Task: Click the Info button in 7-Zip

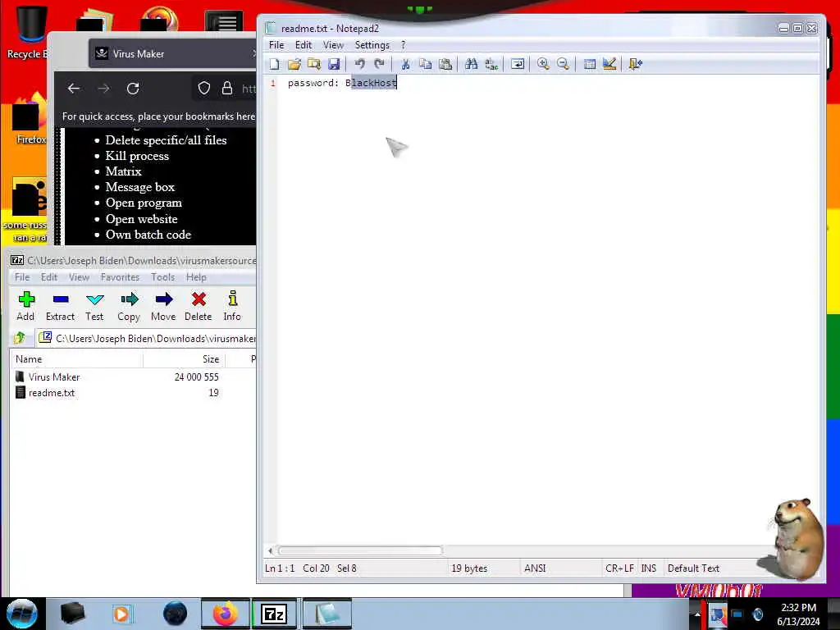Action: (x=232, y=307)
